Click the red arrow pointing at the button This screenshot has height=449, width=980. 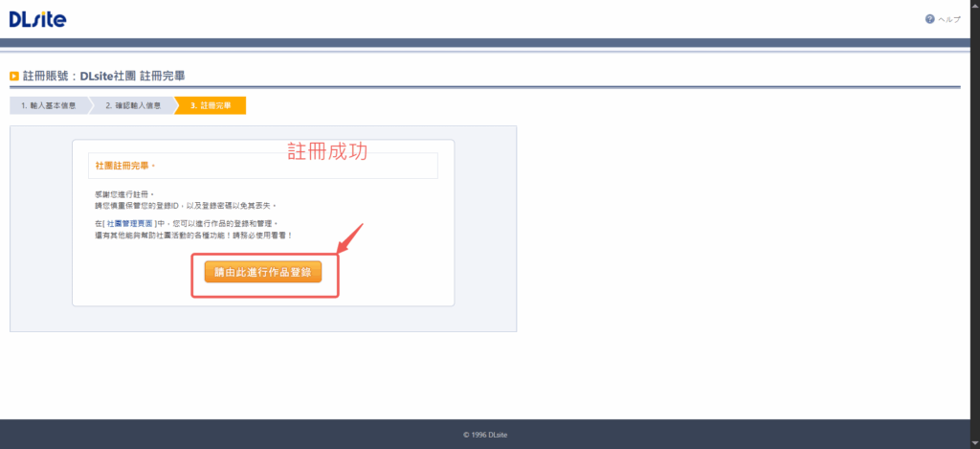click(350, 239)
